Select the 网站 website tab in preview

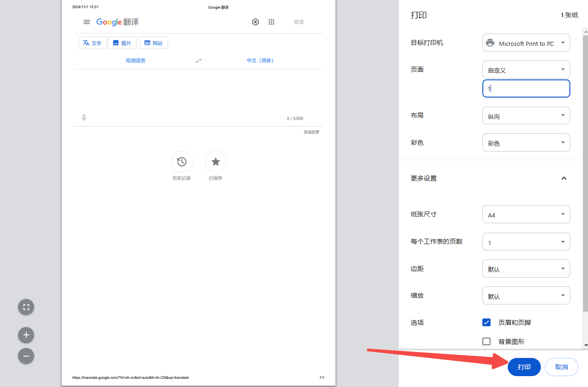tap(154, 43)
